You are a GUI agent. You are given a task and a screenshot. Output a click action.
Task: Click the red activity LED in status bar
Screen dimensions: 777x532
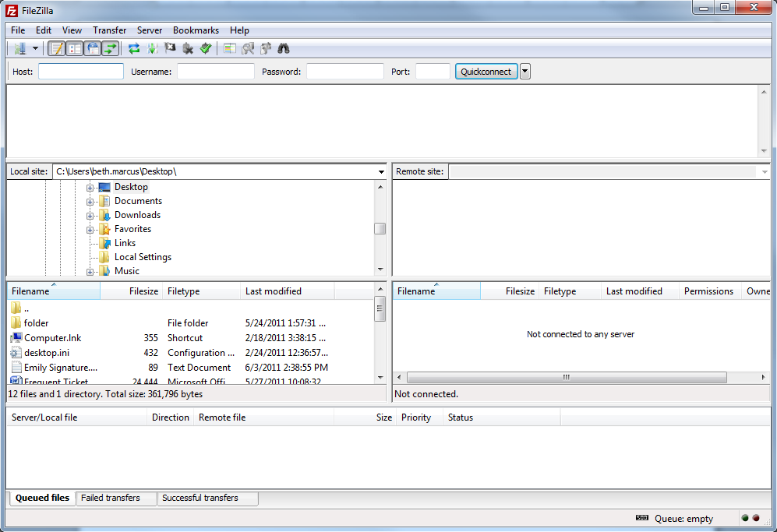(756, 518)
